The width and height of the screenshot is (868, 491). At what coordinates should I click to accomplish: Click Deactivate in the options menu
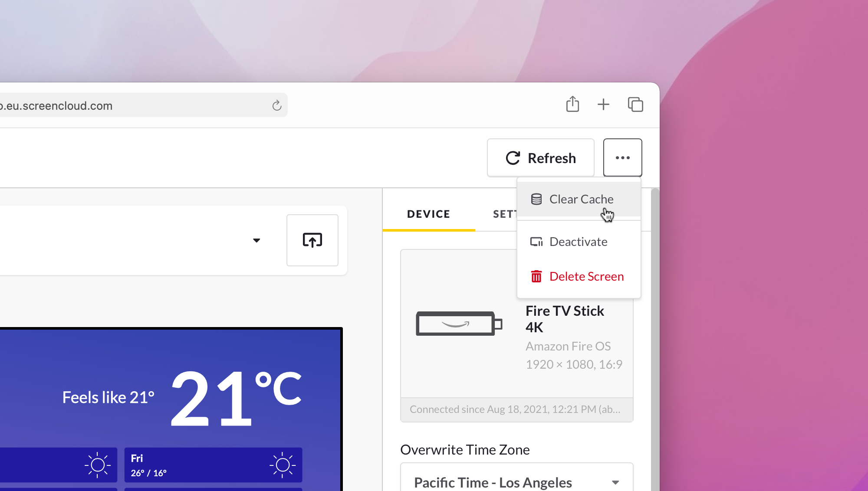[x=578, y=242]
